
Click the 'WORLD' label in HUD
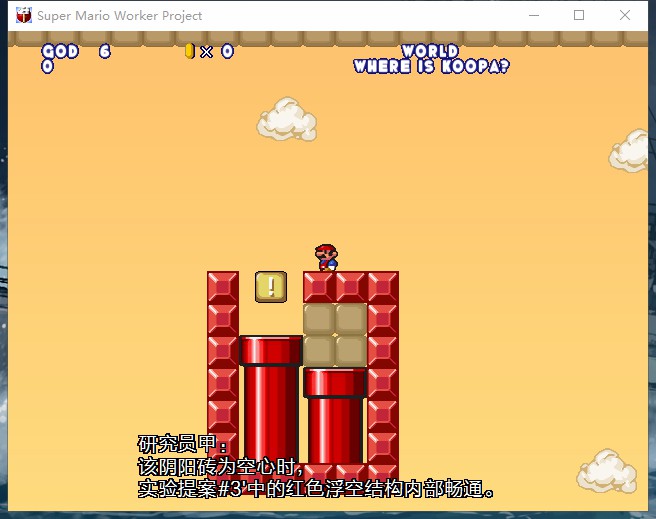[430, 51]
